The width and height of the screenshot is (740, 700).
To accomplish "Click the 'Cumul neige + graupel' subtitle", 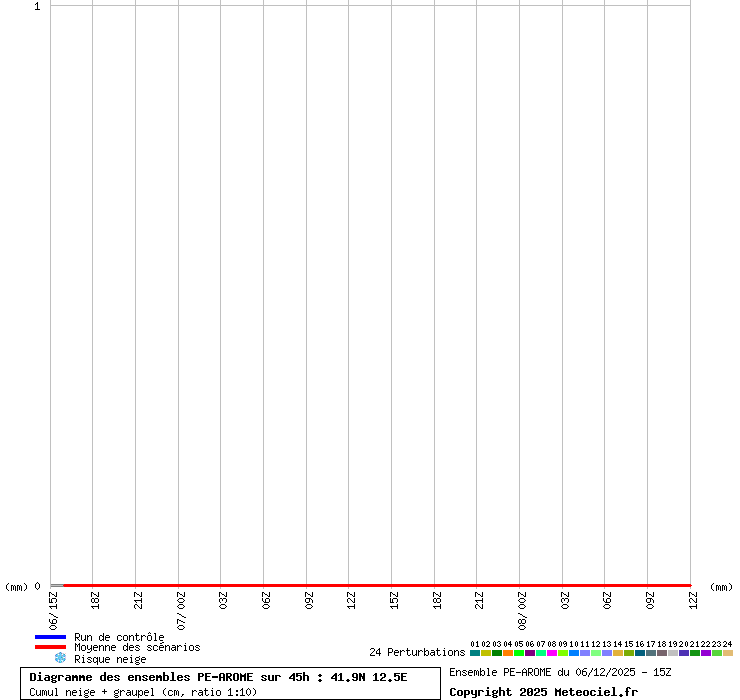I will pos(143,692).
